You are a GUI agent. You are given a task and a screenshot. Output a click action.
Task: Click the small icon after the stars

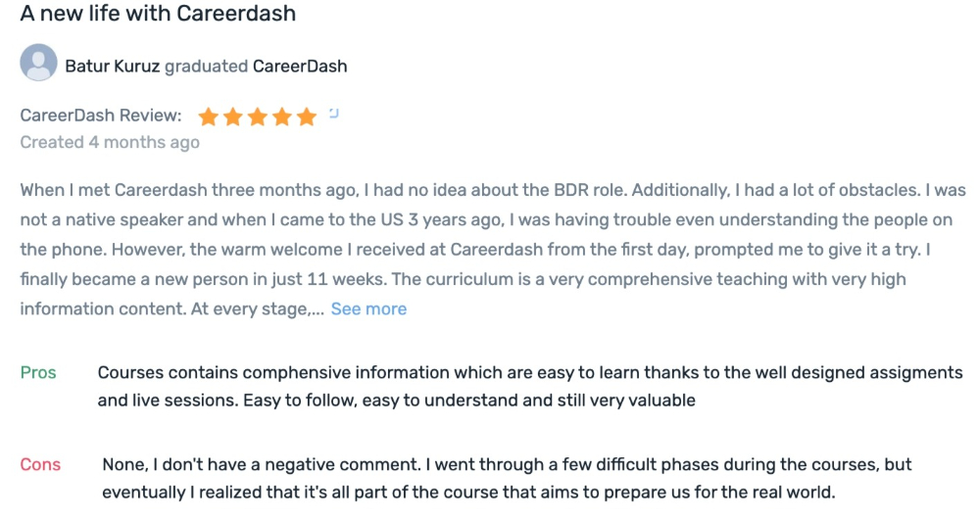click(x=334, y=113)
